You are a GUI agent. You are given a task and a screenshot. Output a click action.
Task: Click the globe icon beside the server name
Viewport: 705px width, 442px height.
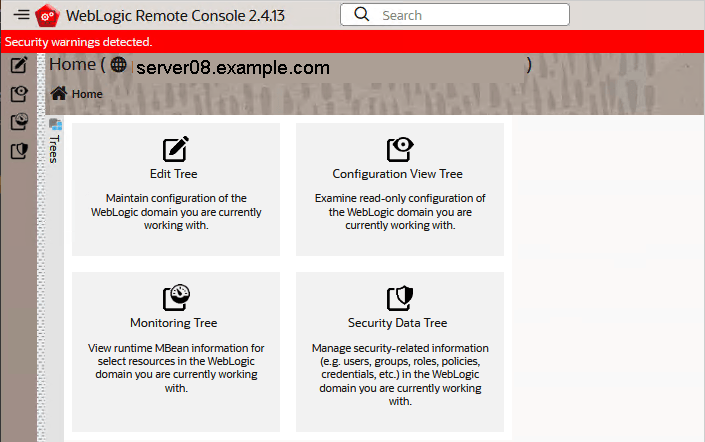coord(119,65)
